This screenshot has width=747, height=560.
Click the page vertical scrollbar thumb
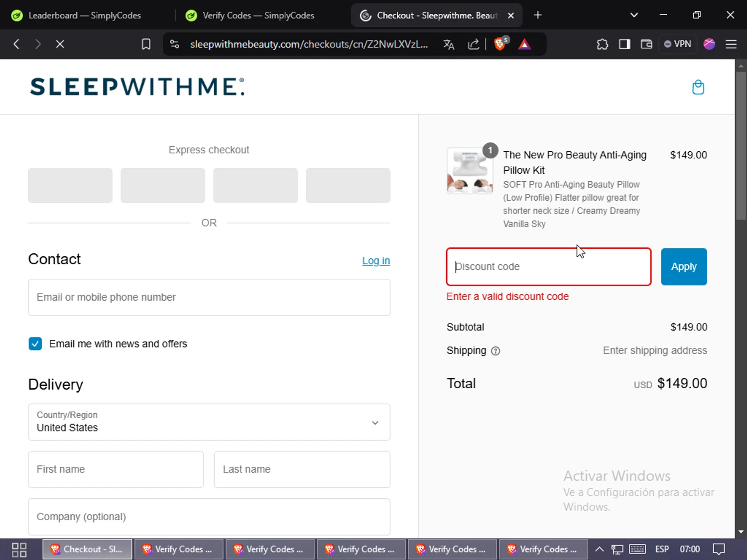click(x=741, y=145)
